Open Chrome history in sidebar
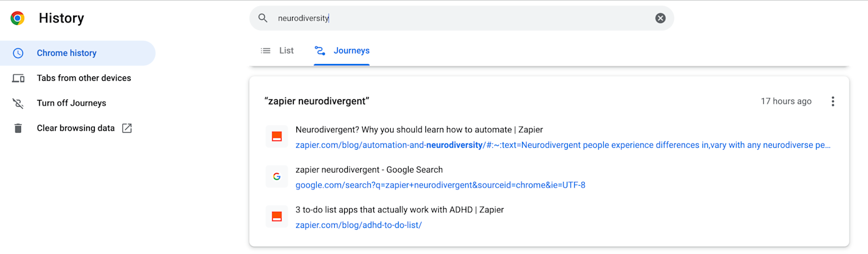Screen dimensions: 868x254 (x=77, y=53)
